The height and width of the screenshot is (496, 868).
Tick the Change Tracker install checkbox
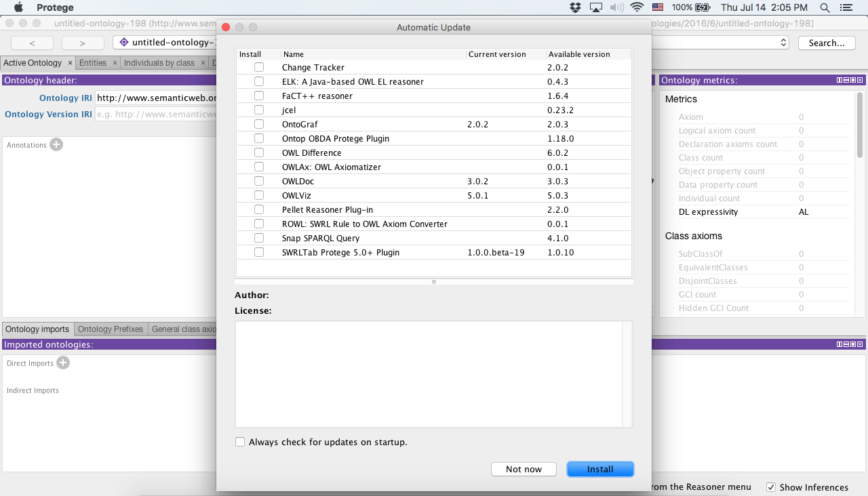[259, 67]
